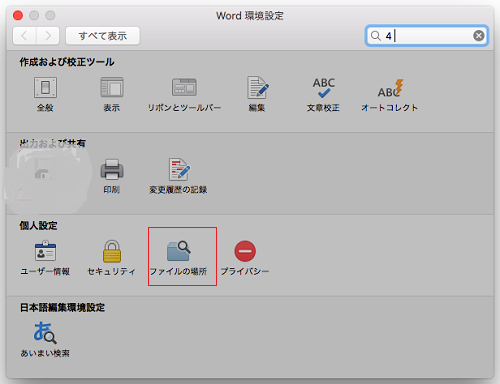Image resolution: width=500 pixels, height=384 pixels.
Task: Open セキュリティ security preferences
Action: point(112,258)
